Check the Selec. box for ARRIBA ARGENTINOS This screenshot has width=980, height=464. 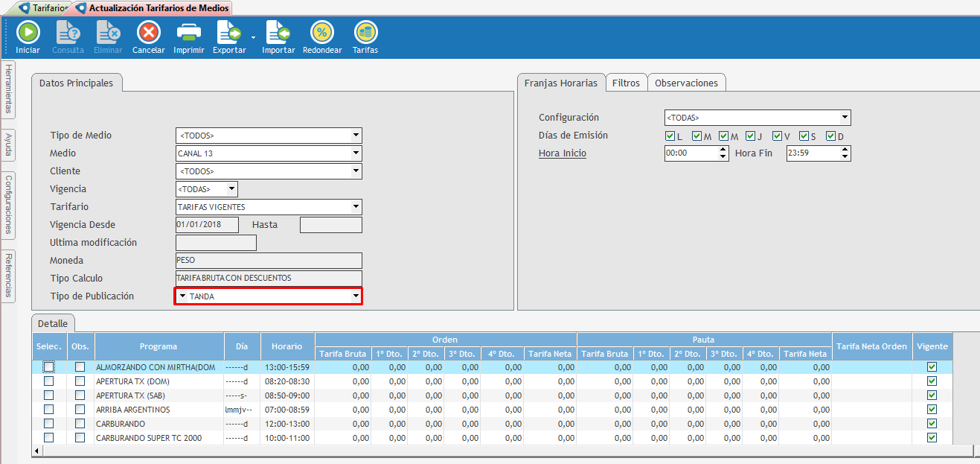click(x=48, y=410)
